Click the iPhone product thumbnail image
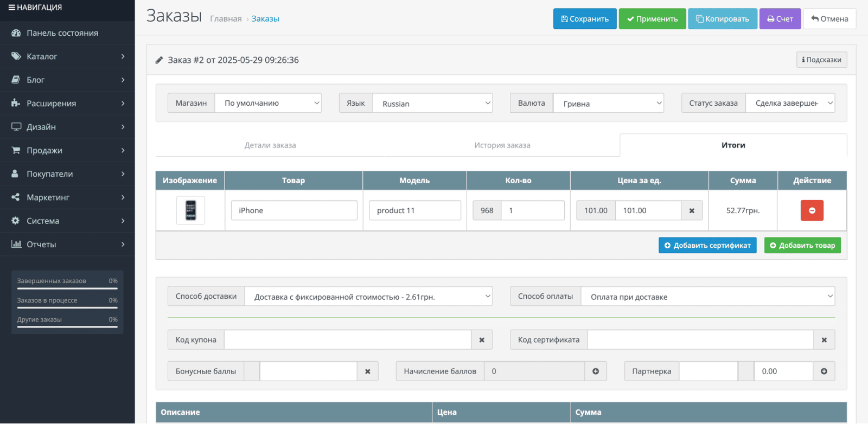 tap(190, 210)
